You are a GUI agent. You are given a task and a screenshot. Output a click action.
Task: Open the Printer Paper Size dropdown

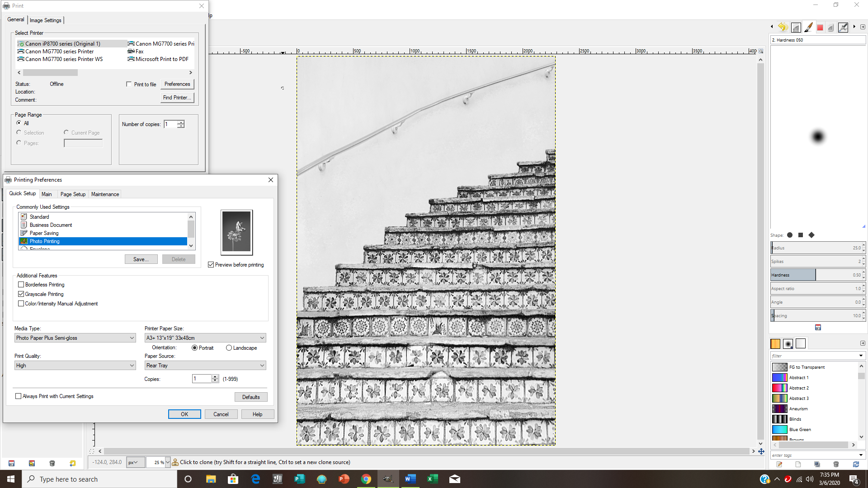[x=205, y=338]
